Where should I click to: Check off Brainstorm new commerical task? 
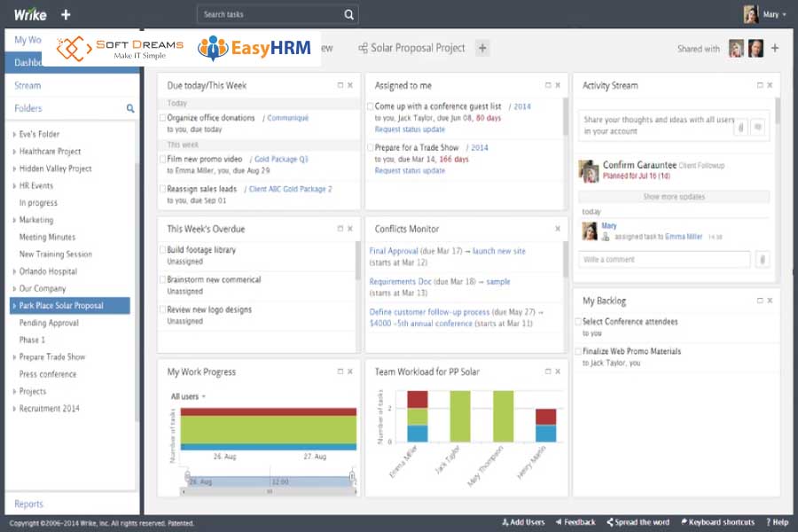pos(163,279)
